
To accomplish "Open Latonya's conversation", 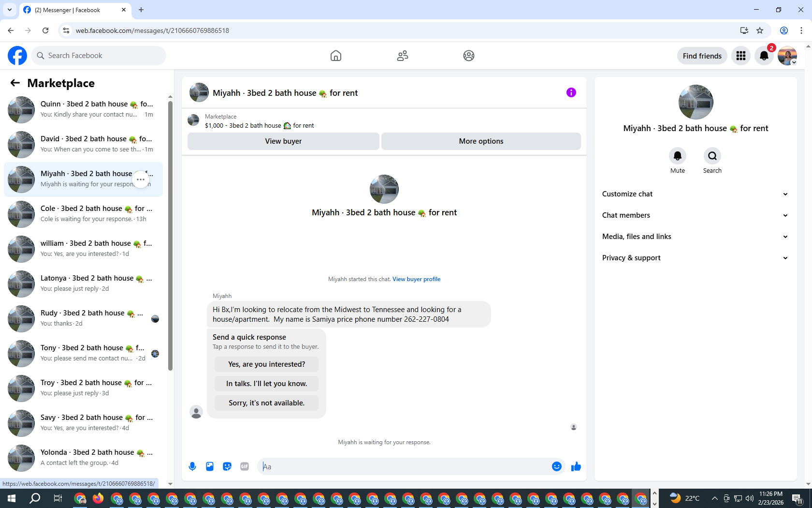I will tap(83, 284).
